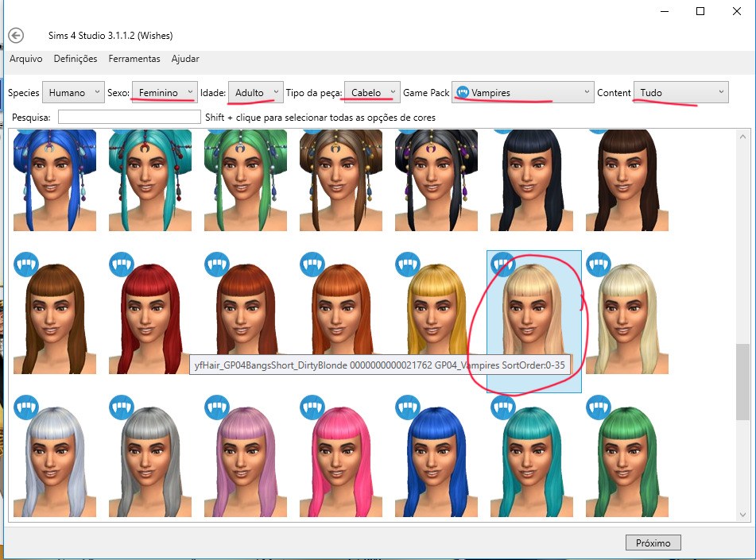The image size is (756, 560).
Task: Click the Ajudar menu item
Action: click(184, 58)
